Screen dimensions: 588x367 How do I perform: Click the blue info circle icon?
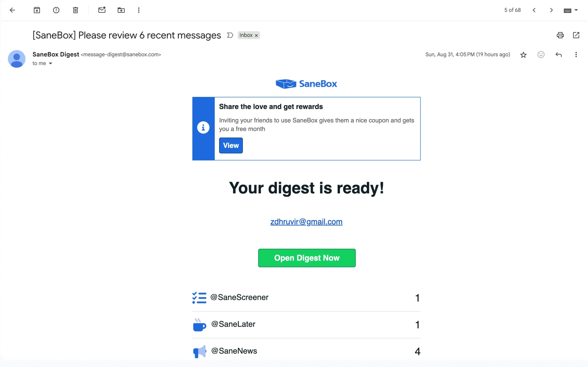point(203,127)
